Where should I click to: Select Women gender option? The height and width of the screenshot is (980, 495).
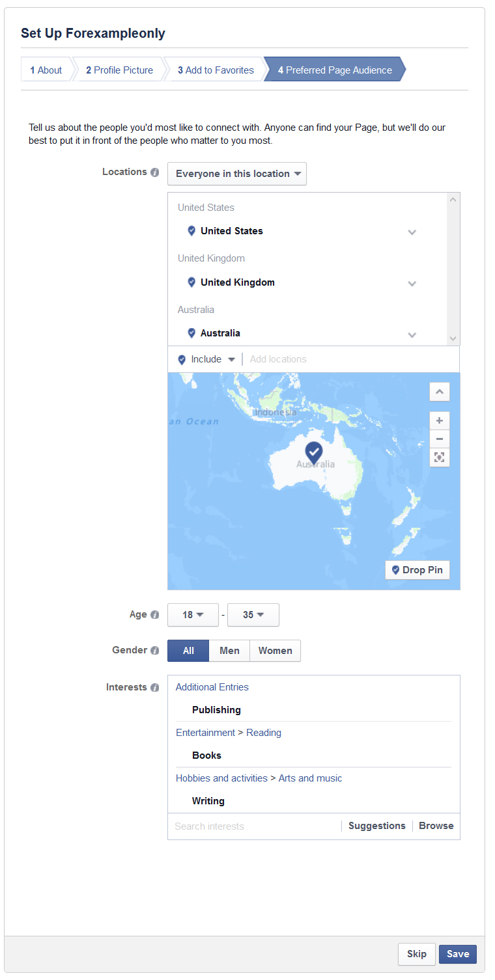point(275,651)
